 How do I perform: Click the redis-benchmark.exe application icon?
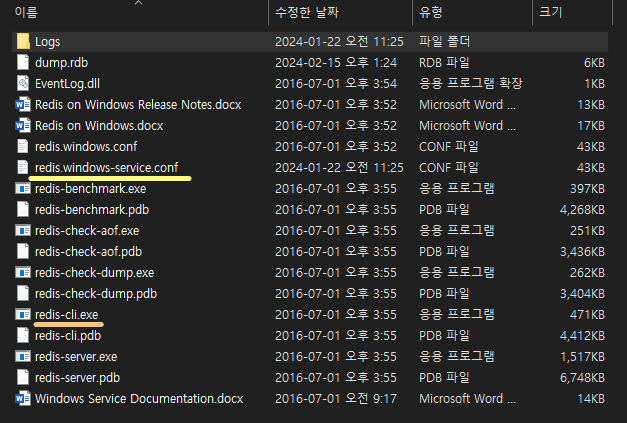[23, 188]
